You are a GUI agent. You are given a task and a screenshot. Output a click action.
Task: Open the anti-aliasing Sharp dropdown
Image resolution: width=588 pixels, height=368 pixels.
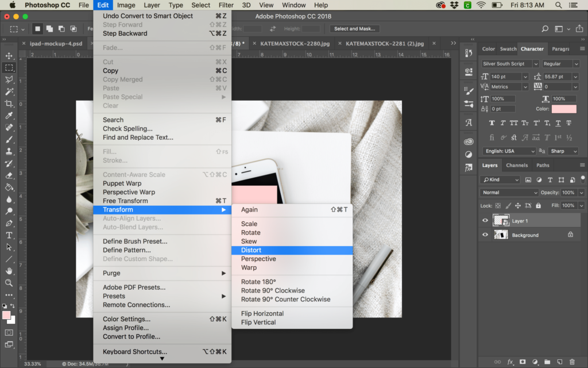coord(563,151)
